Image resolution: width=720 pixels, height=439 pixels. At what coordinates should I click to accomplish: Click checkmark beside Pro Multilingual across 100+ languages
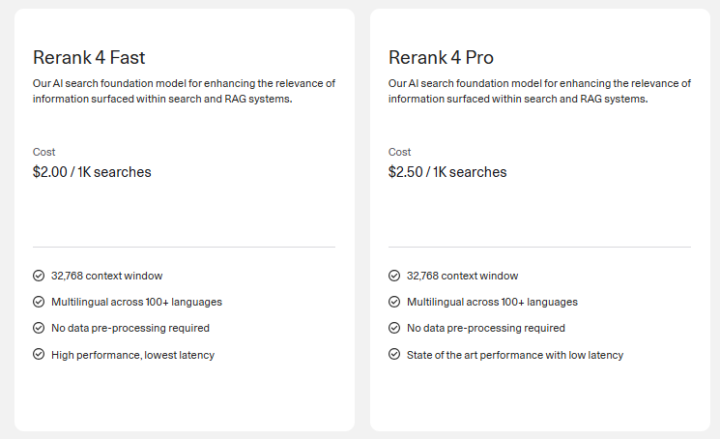coord(395,302)
